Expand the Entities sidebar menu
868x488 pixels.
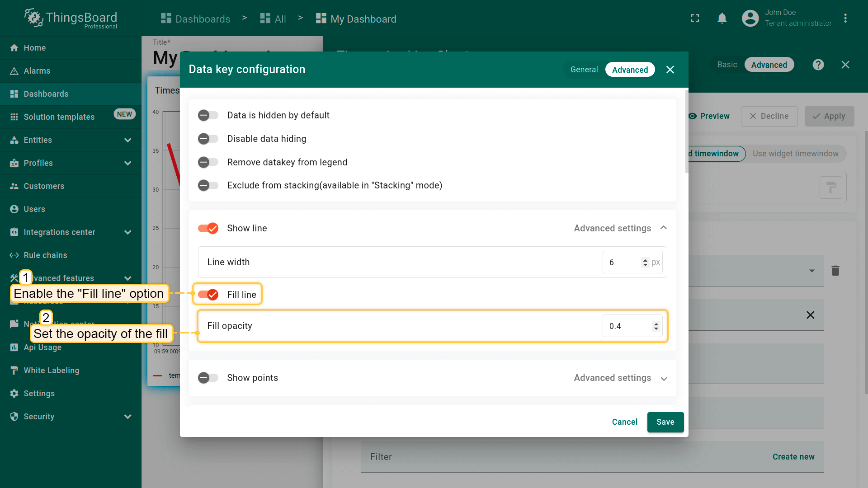click(128, 140)
